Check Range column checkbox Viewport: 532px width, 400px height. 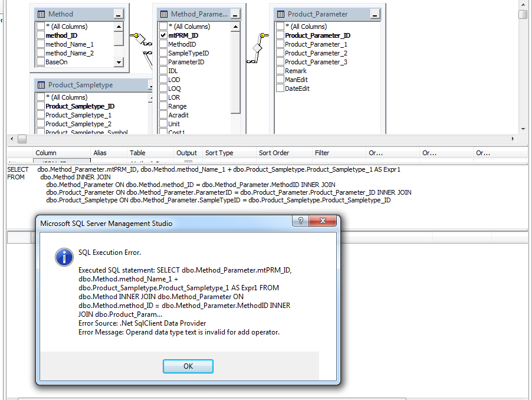click(163, 106)
